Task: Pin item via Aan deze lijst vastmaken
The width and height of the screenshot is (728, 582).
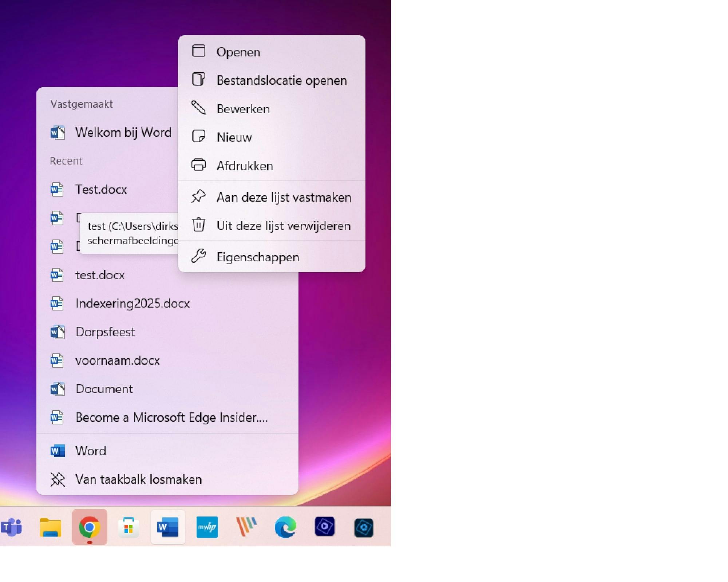Action: [284, 197]
